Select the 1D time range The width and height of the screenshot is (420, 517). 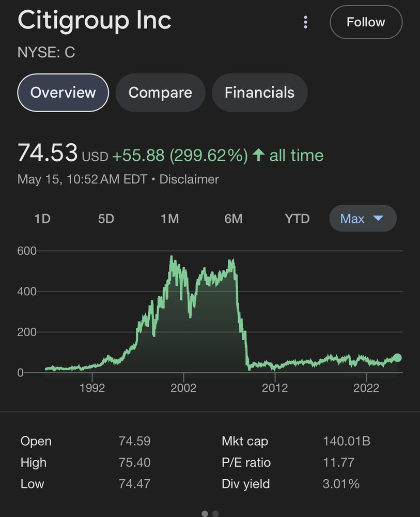click(x=42, y=219)
